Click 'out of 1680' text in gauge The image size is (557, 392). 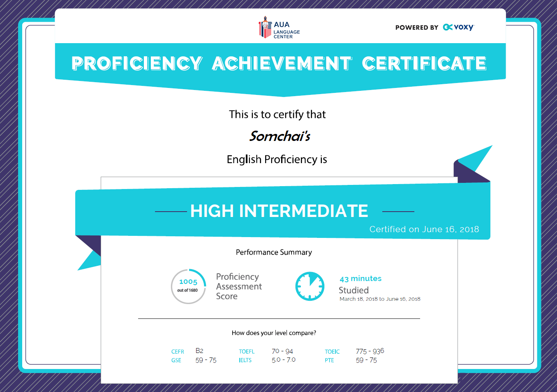pyautogui.click(x=187, y=290)
